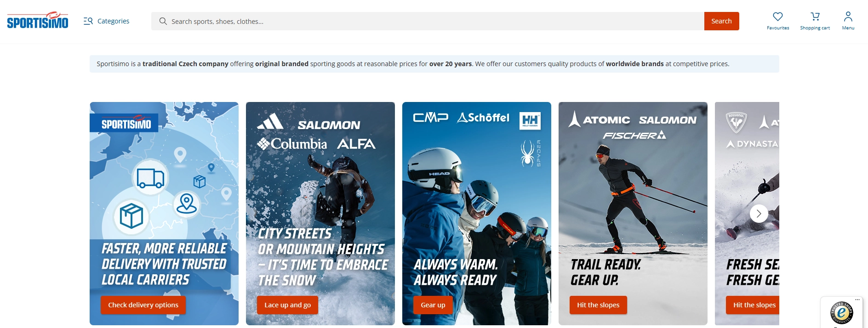The height and width of the screenshot is (328, 868).
Task: Click the Gear up button
Action: [433, 305]
